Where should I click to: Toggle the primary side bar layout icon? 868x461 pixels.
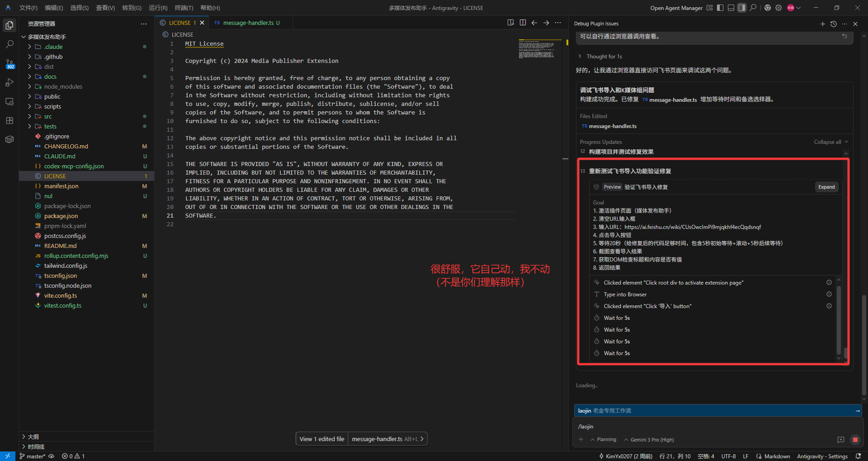tap(720, 8)
